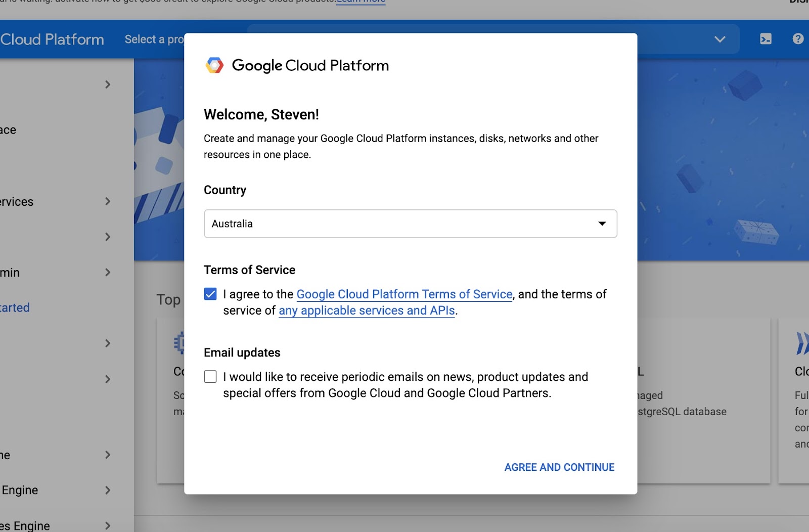Viewport: 809px width, 532px height.
Task: Activate Cloud Shell terminal icon
Action: [766, 39]
